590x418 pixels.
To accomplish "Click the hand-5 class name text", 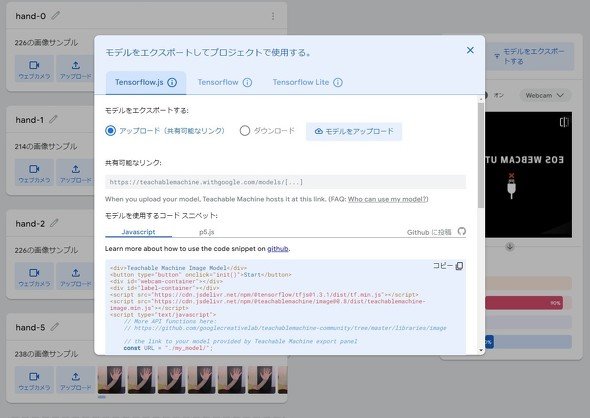I will tap(30, 328).
